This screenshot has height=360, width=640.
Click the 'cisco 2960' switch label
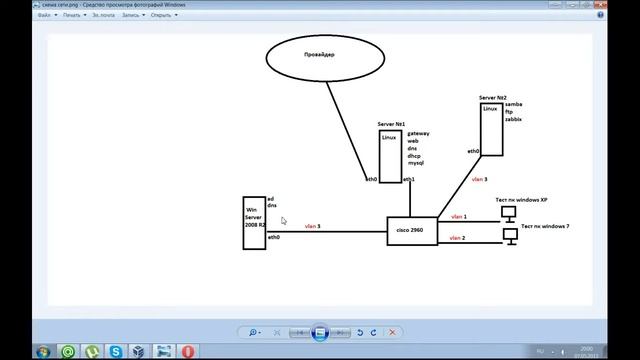[x=410, y=230]
